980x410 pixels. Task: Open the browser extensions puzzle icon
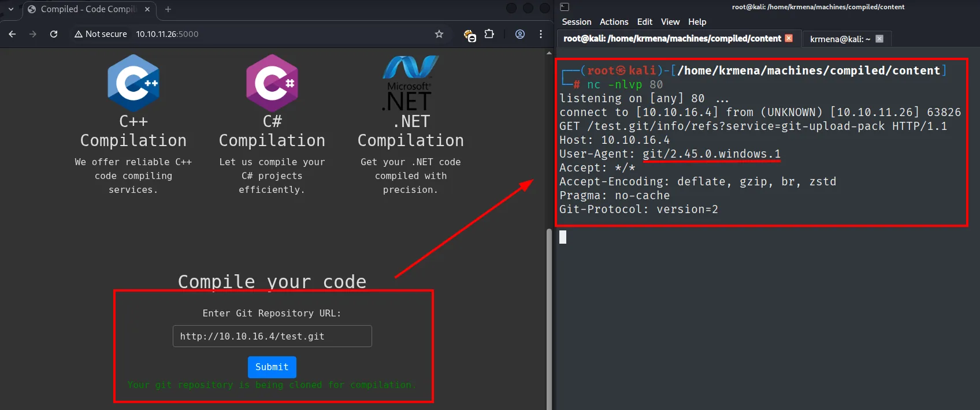[x=489, y=34]
